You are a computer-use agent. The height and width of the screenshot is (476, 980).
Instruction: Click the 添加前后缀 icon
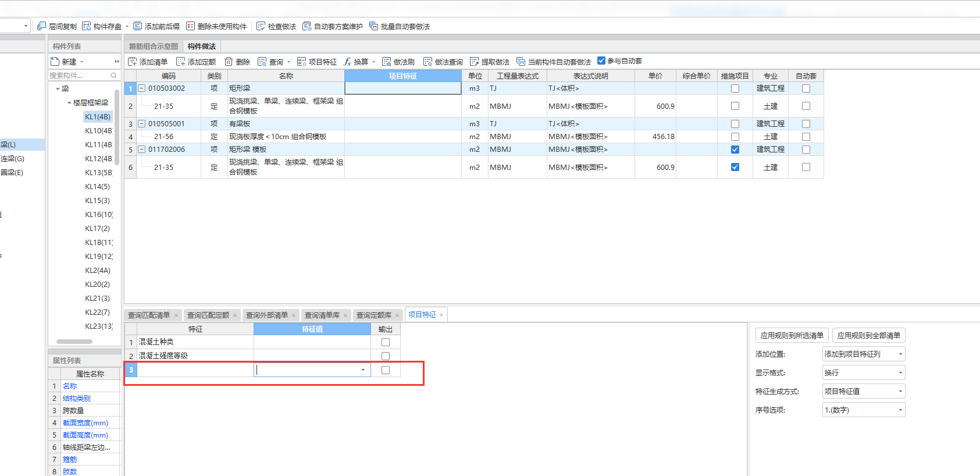[137, 26]
